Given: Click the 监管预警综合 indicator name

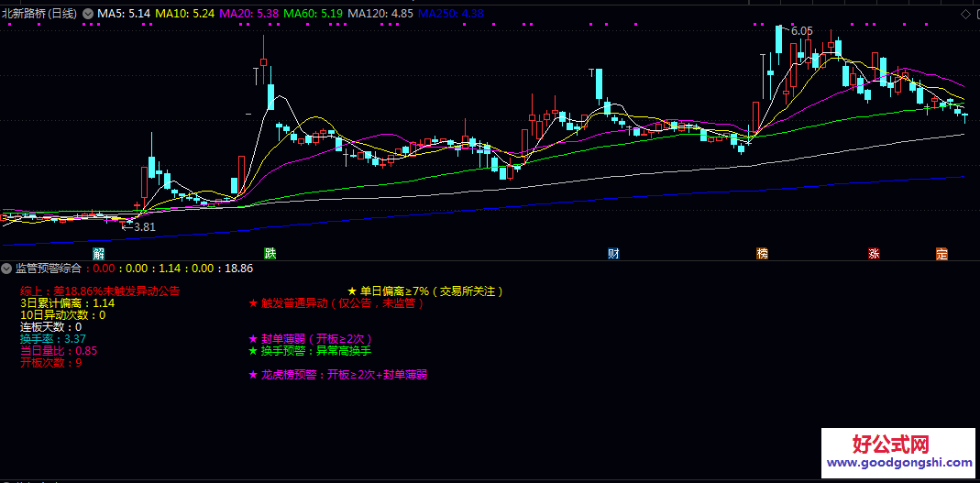Looking at the screenshot, I should 49,269.
